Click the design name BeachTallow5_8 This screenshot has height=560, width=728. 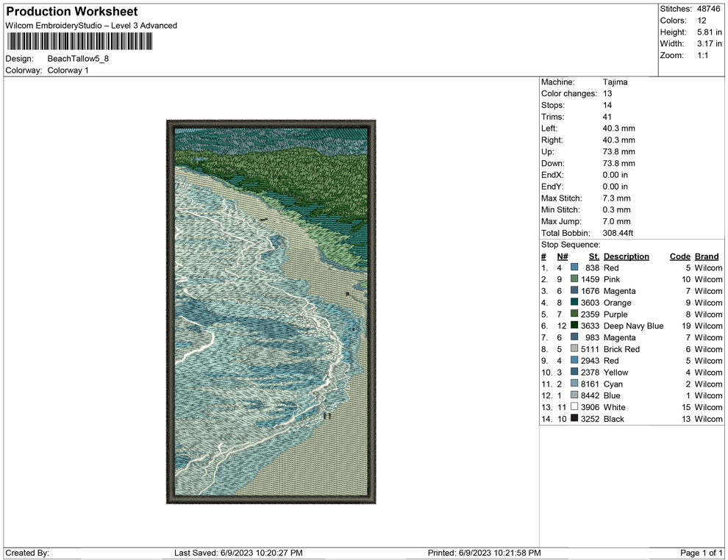tap(78, 59)
